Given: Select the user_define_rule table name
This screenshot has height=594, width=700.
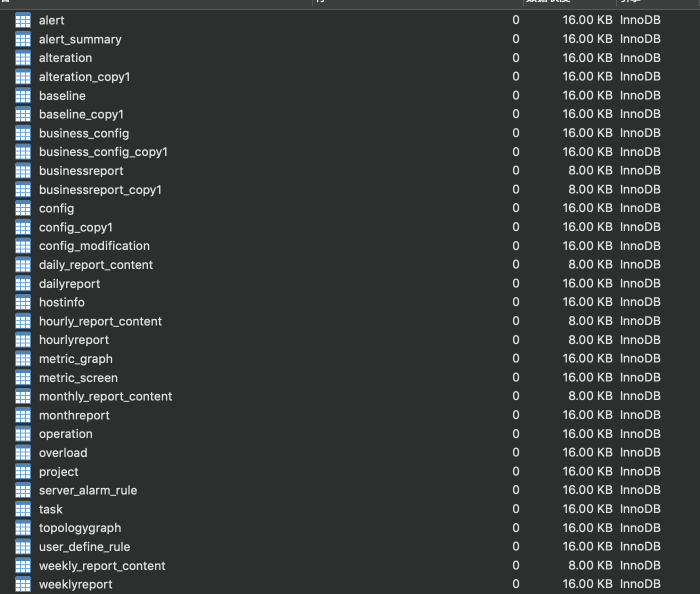Looking at the screenshot, I should point(84,547).
